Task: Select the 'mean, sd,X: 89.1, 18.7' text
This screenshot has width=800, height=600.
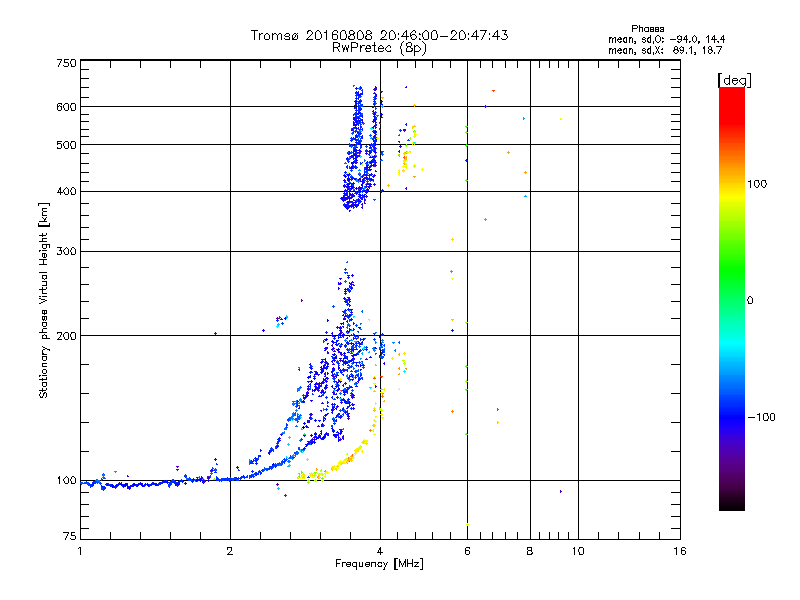Action: (x=665, y=50)
